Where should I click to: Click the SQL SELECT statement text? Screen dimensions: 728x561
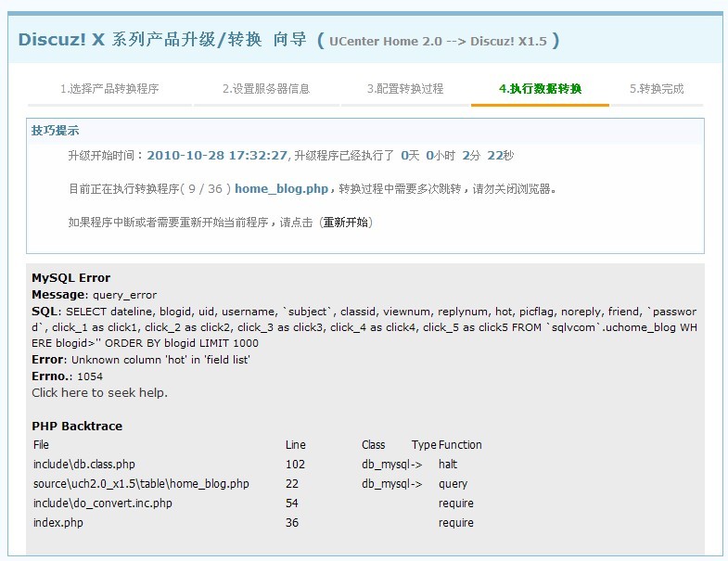point(364,327)
